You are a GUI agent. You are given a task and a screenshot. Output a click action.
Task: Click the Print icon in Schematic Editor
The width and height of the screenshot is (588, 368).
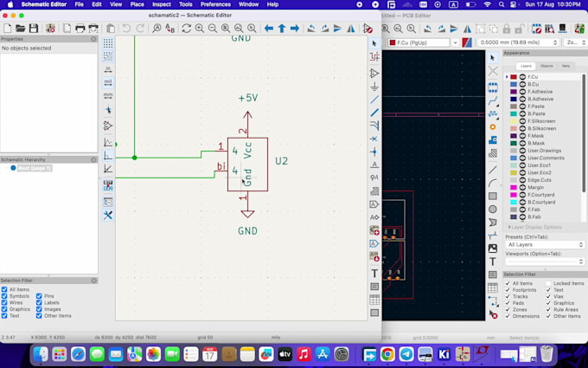pos(80,29)
